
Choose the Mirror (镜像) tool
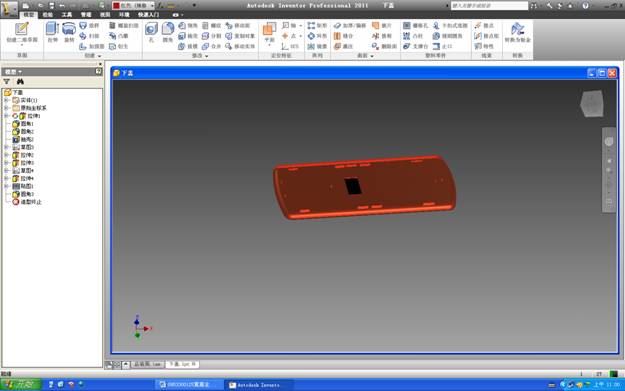(317, 46)
